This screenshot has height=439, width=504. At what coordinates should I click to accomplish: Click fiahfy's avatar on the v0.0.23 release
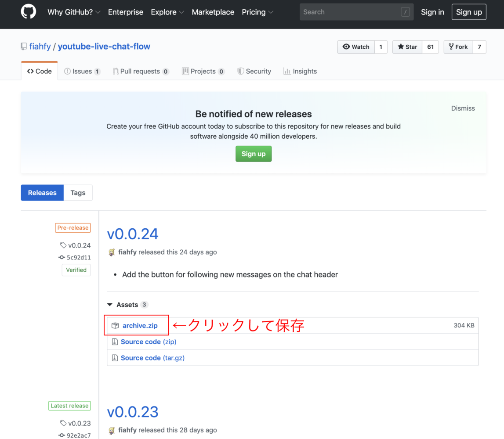112,430
